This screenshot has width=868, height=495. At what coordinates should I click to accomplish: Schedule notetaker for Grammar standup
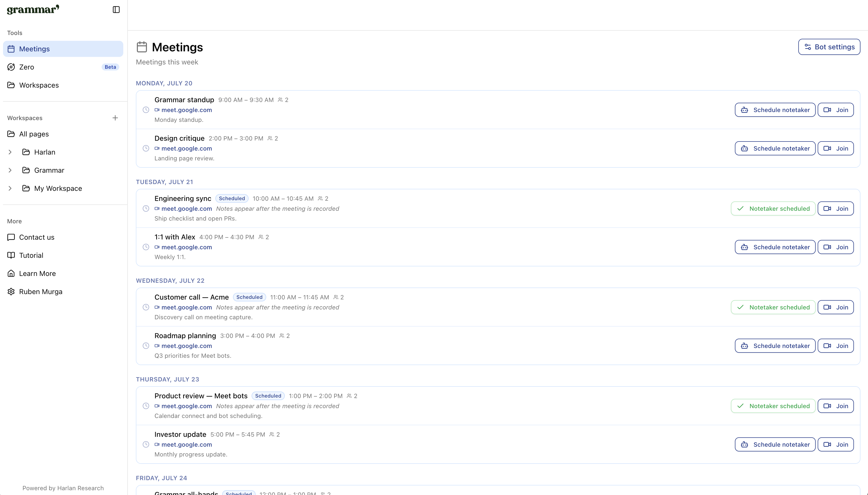click(775, 110)
